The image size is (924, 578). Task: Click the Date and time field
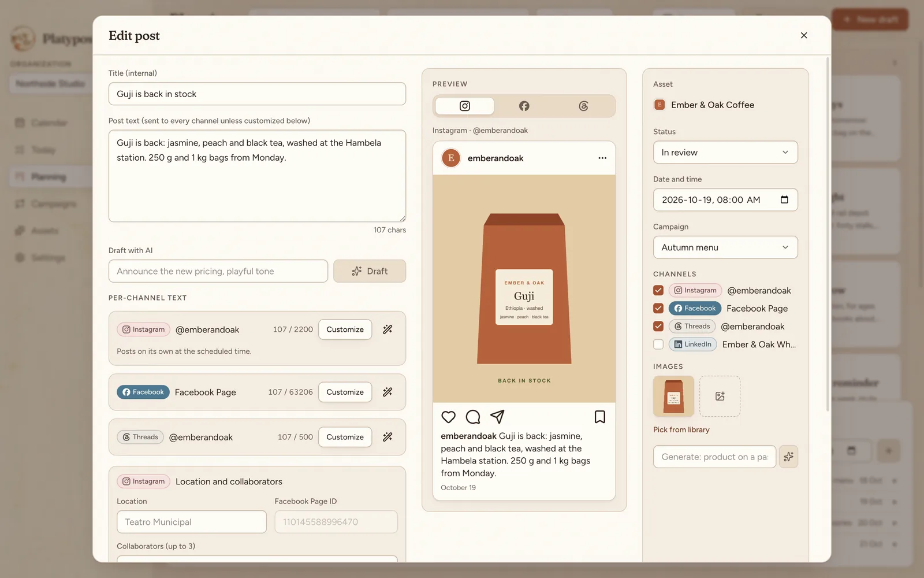pyautogui.click(x=725, y=199)
